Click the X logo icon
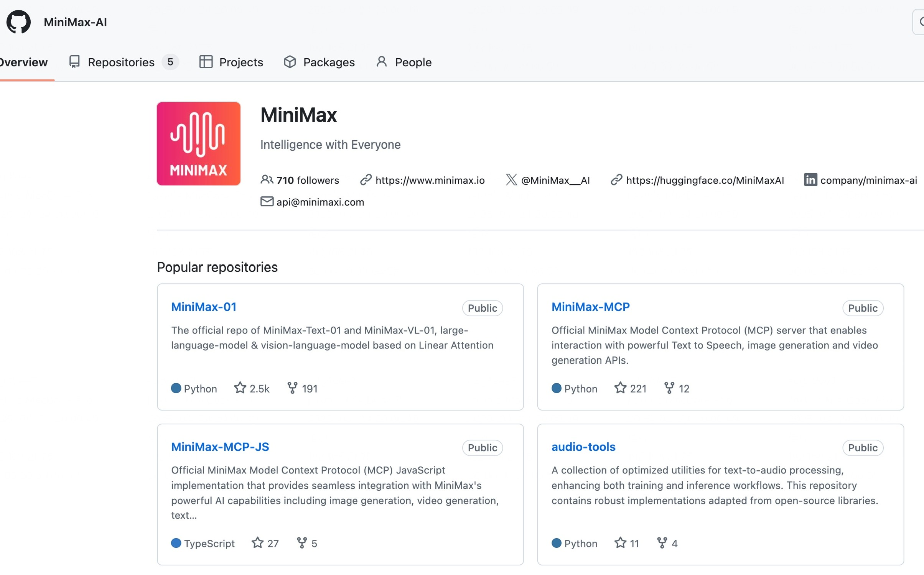924x575 pixels. (x=511, y=179)
